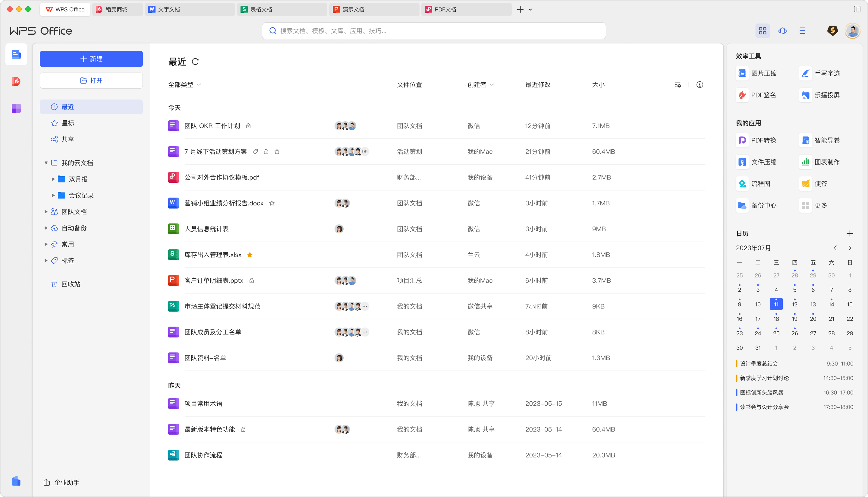Collapse the 我的云文档 tree section
Viewport: 868px width, 497px height.
[x=46, y=163]
